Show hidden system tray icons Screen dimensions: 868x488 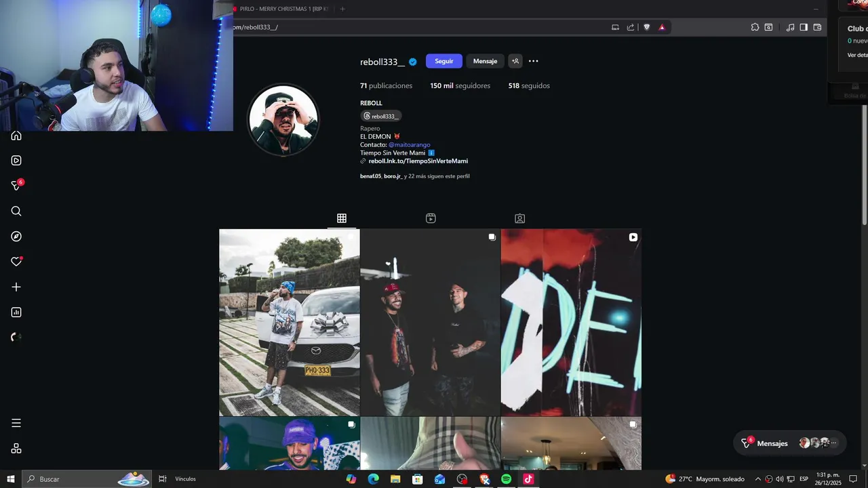(758, 479)
